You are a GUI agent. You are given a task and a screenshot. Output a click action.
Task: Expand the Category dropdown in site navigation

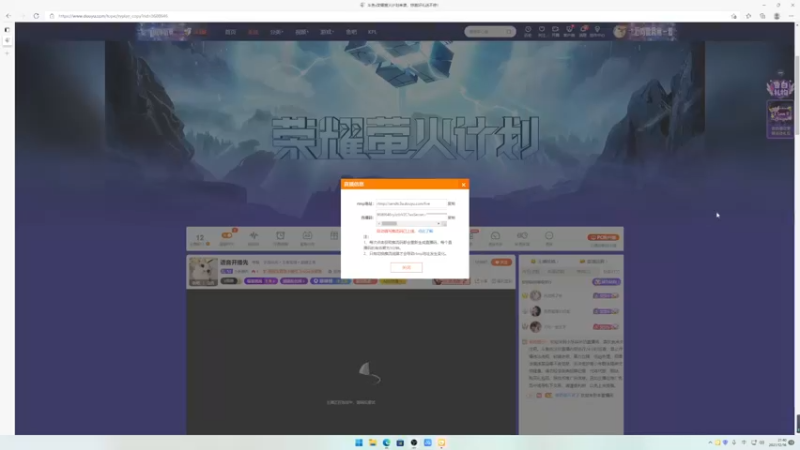pos(276,32)
